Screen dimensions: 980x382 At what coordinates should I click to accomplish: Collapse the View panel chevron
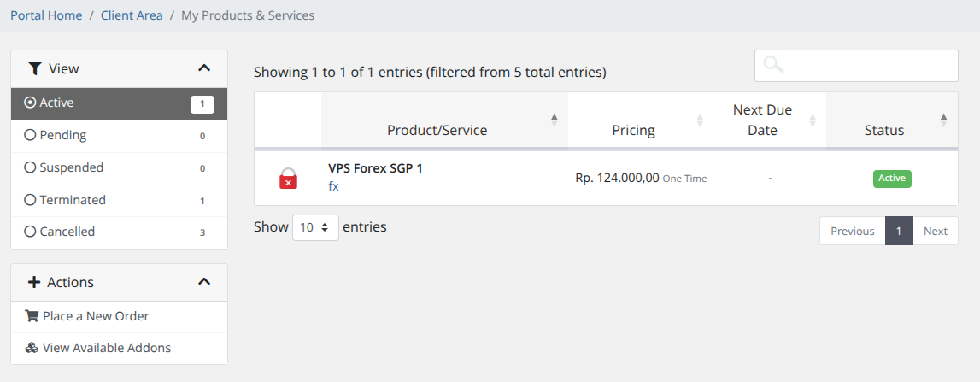tap(203, 68)
